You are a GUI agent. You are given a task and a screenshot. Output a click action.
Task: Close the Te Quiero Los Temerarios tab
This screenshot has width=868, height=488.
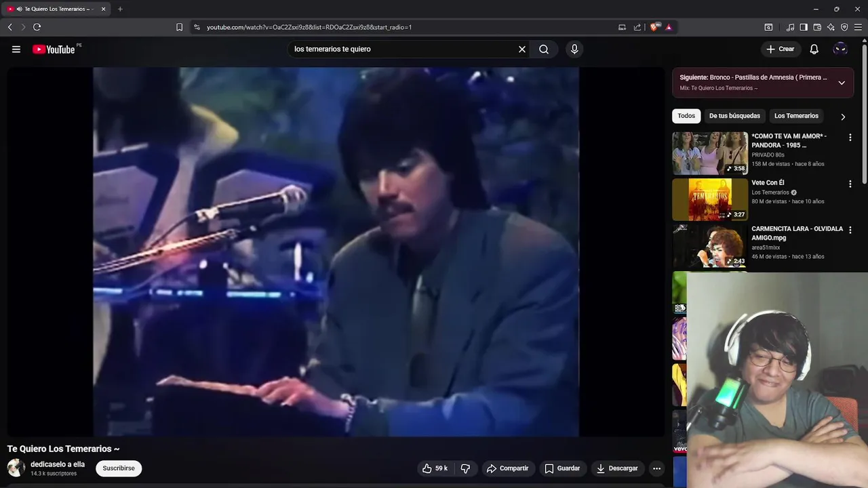[x=103, y=9]
